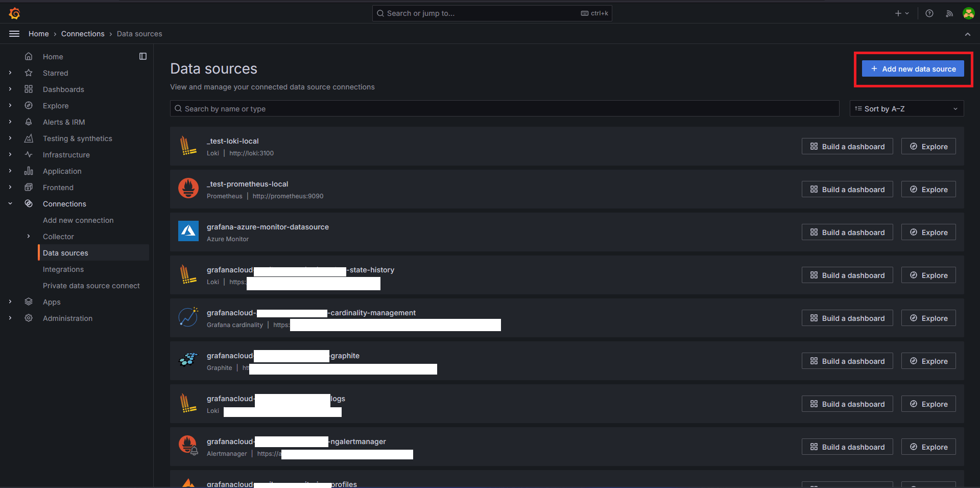Expand the Collector submenu chevron
This screenshot has width=980, height=488.
tap(29, 236)
